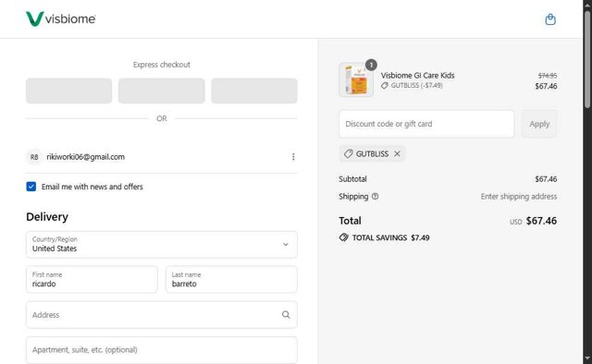The image size is (592, 364).
Task: Click the Express checkout label
Action: (162, 65)
